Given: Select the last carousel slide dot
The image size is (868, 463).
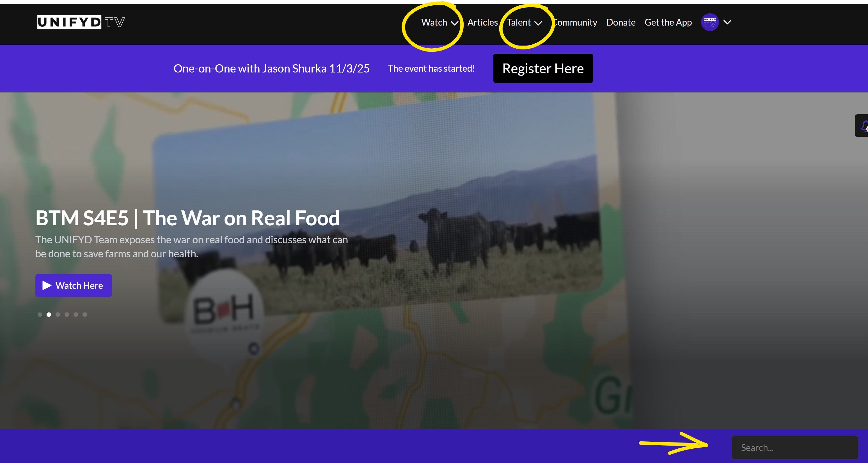Looking at the screenshot, I should pyautogui.click(x=85, y=315).
